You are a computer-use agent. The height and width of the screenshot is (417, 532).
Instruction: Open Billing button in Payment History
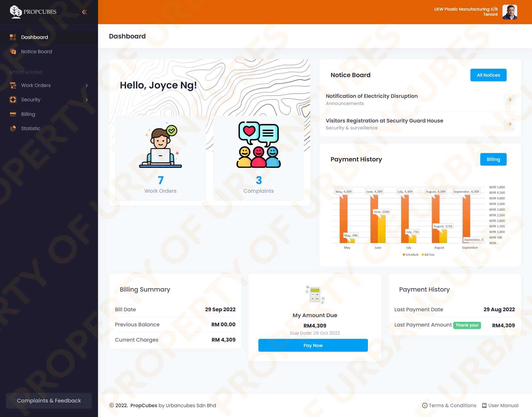pos(493,159)
